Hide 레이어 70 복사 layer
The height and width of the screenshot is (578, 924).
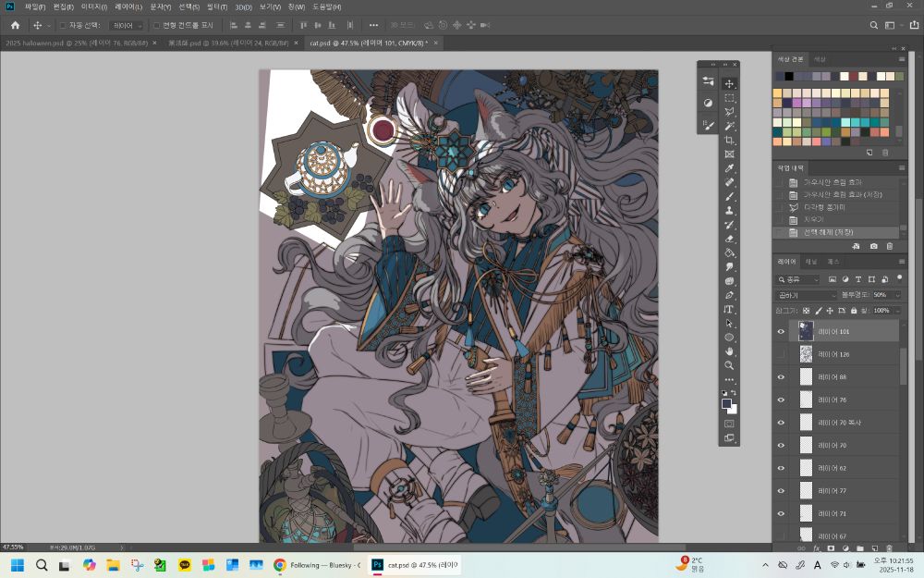click(781, 423)
